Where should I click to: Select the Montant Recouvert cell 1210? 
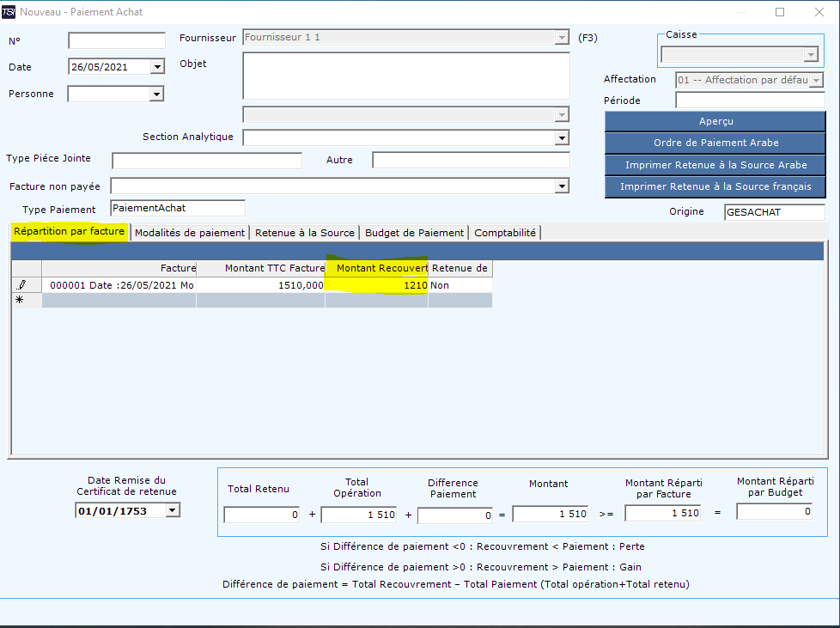pos(376,285)
